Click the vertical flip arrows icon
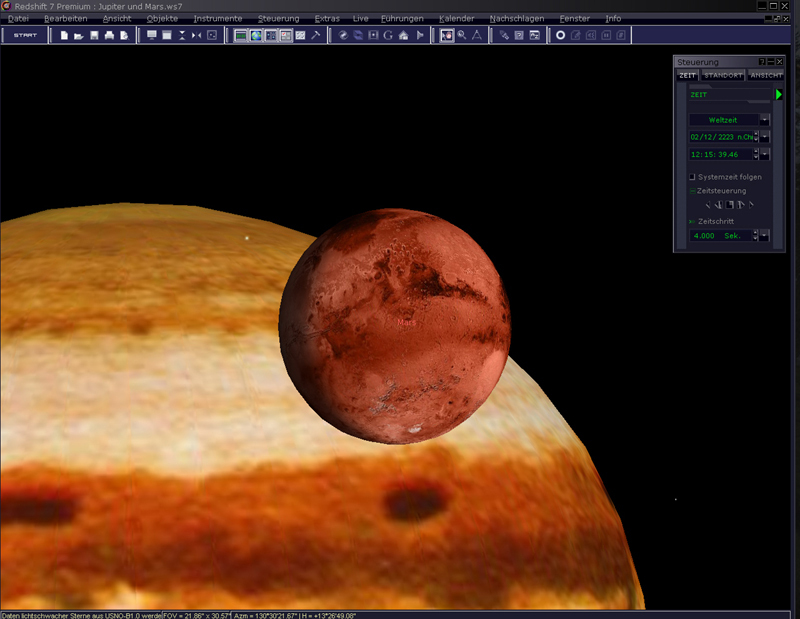The height and width of the screenshot is (619, 800). pyautogui.click(x=182, y=35)
